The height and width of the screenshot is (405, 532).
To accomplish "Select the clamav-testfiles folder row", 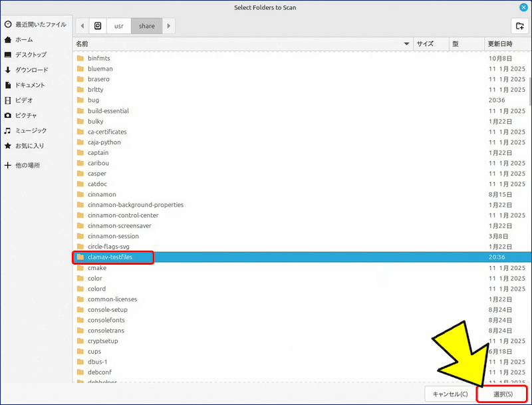I will click(302, 257).
